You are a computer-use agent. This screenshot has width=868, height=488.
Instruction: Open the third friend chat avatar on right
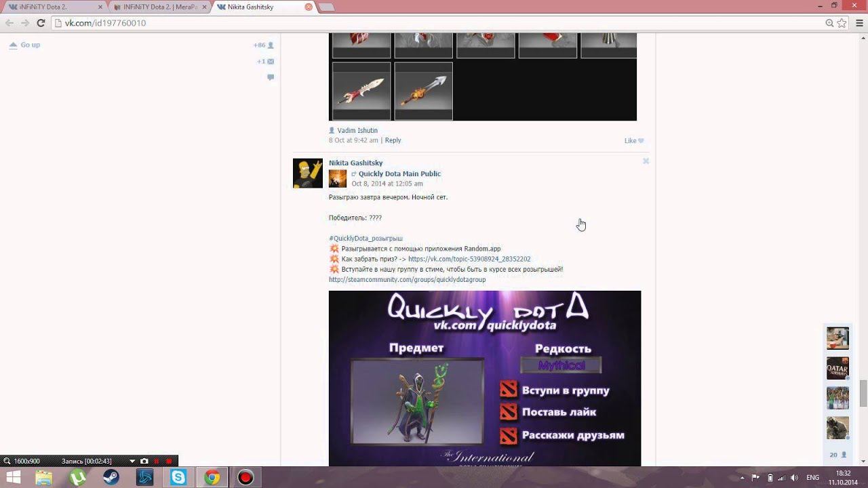[x=837, y=398]
